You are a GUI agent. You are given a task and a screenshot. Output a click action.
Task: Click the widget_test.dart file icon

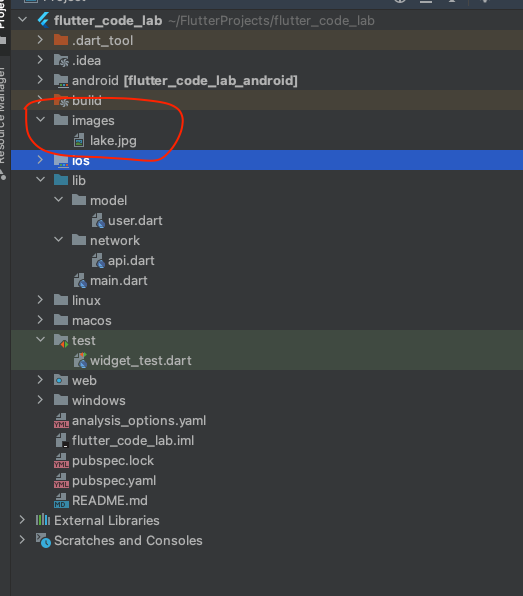point(80,360)
